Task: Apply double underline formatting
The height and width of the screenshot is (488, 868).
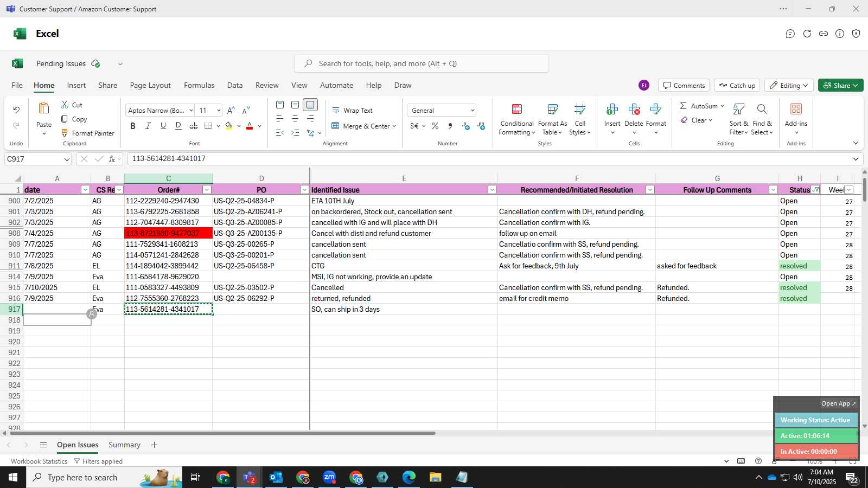Action: click(x=178, y=126)
